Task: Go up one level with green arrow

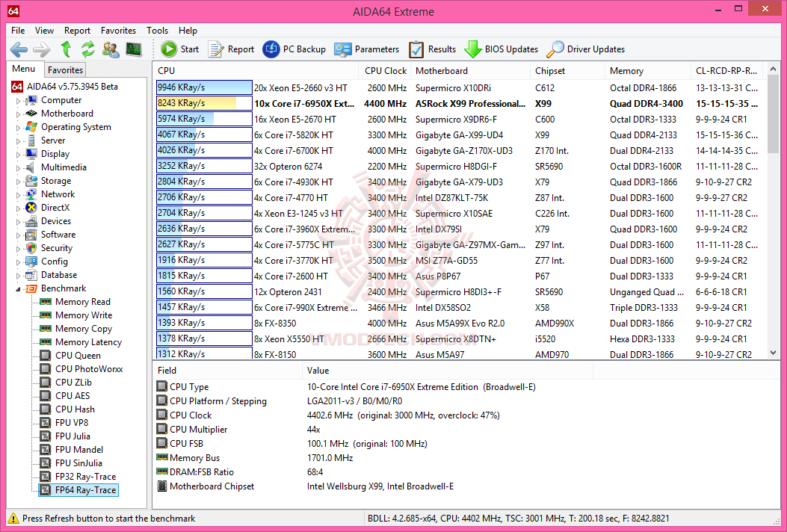Action: coord(66,49)
